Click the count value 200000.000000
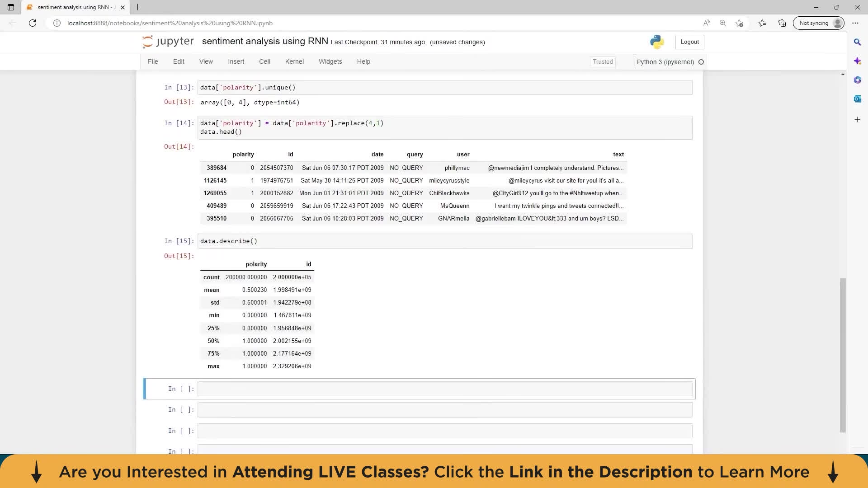Viewport: 868px width, 488px height. [246, 277]
